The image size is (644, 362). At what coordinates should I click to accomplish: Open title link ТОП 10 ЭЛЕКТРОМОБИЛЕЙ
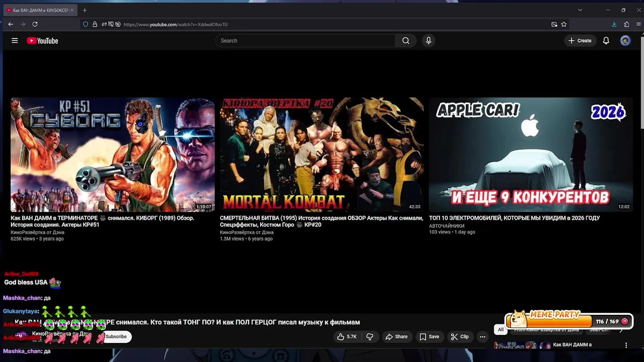[x=514, y=218]
